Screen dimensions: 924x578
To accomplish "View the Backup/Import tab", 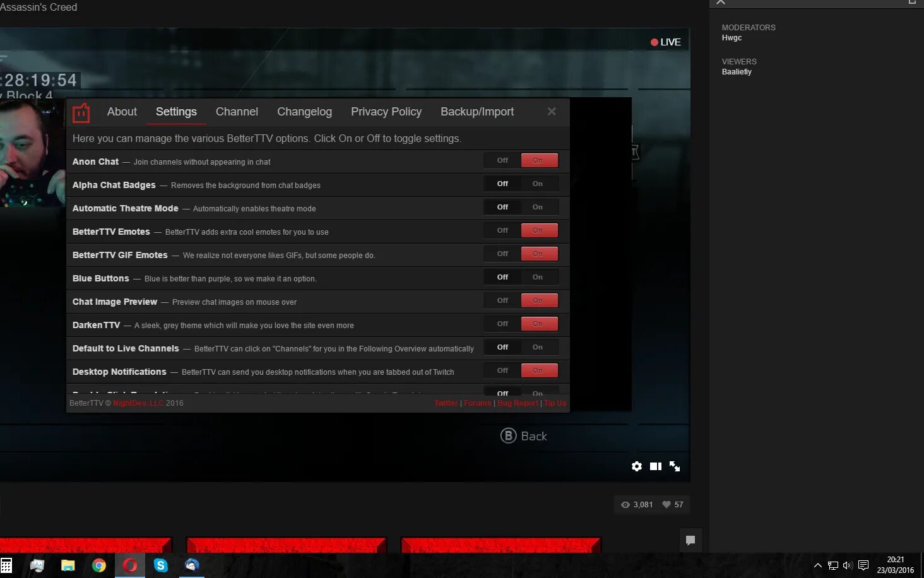I will point(477,112).
